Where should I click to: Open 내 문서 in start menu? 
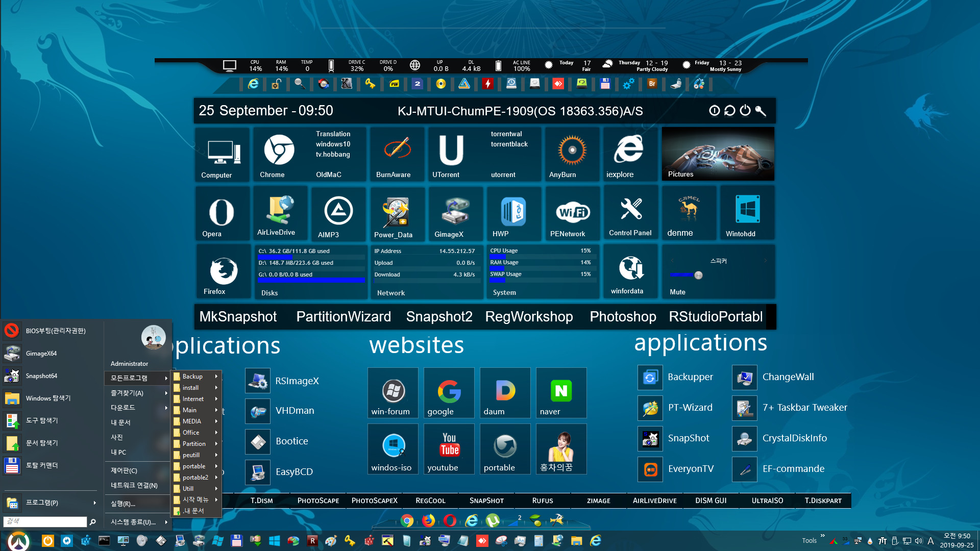138,422
